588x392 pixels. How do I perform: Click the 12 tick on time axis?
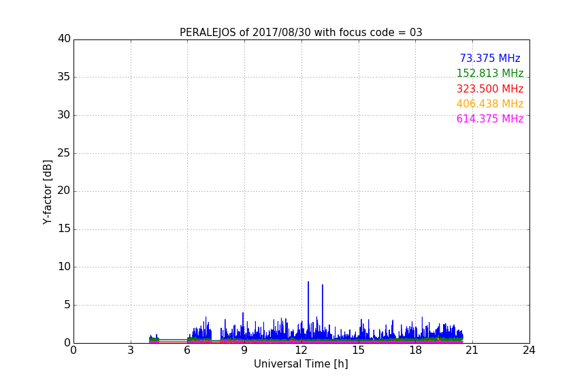301,350
